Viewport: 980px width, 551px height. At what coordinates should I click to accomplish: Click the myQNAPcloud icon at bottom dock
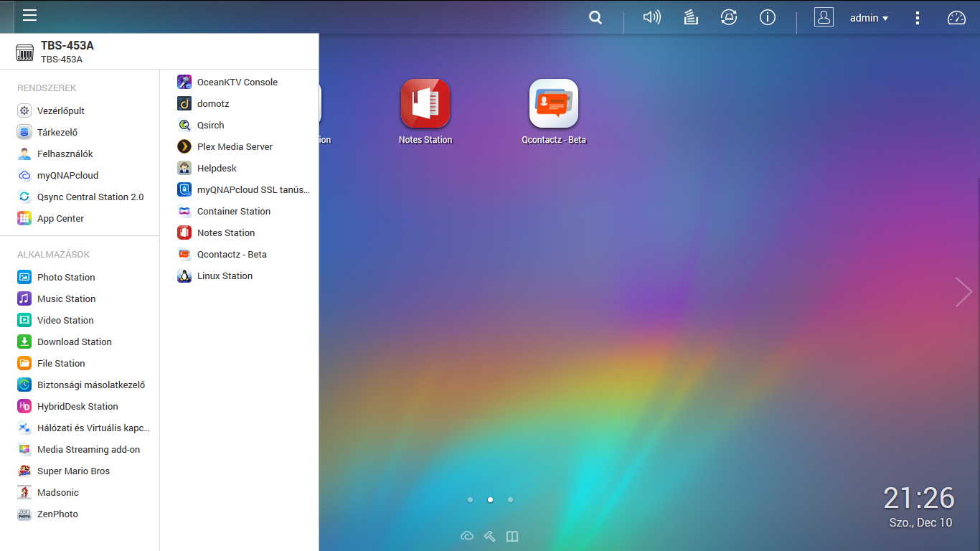pyautogui.click(x=467, y=536)
